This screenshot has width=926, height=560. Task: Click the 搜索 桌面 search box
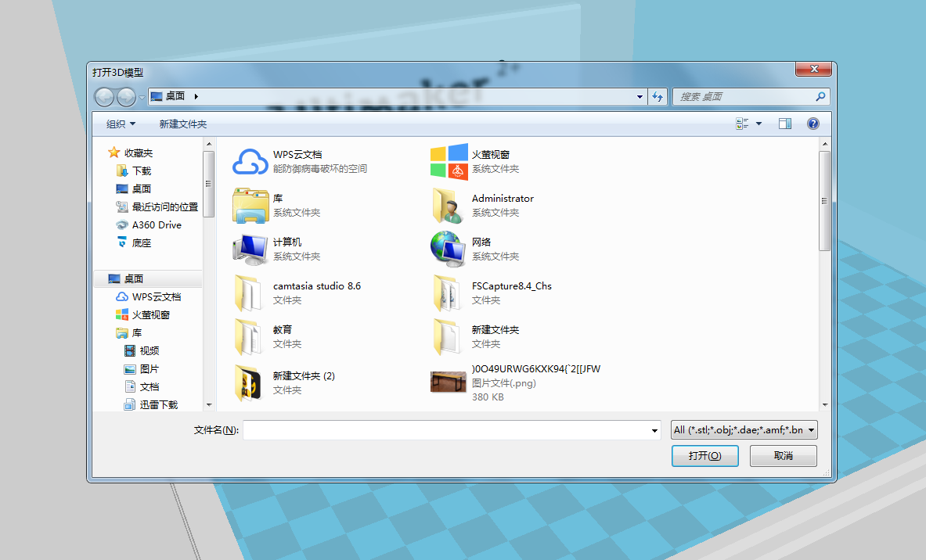744,96
